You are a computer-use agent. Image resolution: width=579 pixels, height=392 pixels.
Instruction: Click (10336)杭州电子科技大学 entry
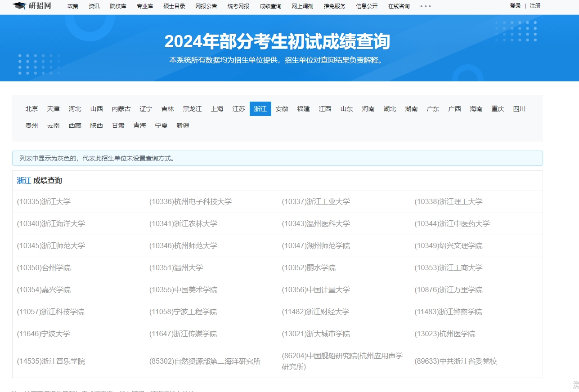[190, 202]
